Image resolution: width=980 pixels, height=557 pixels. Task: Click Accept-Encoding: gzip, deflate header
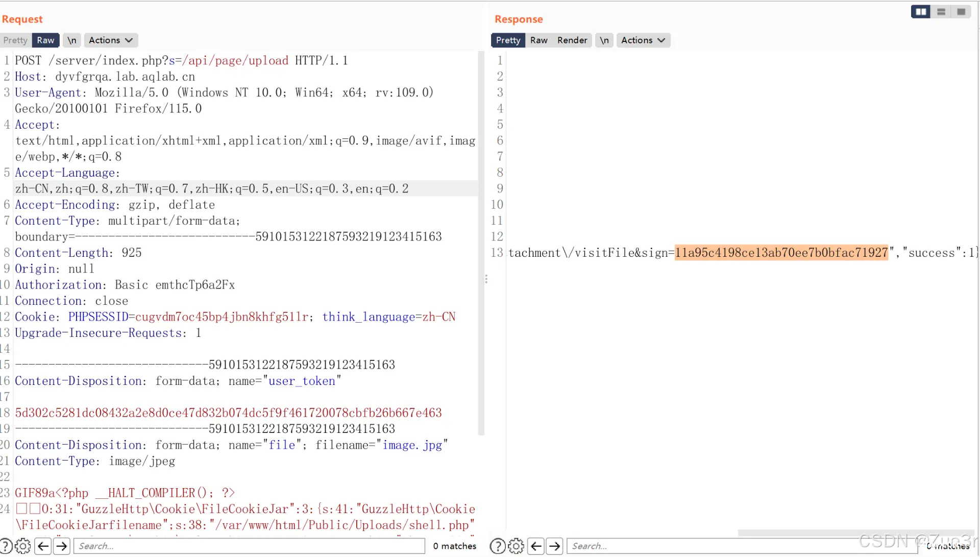115,205
